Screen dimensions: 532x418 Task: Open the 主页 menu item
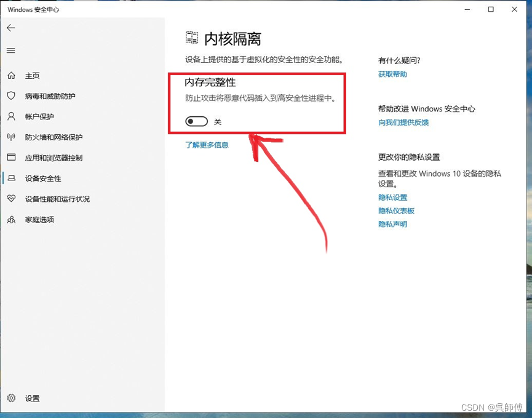click(x=32, y=76)
